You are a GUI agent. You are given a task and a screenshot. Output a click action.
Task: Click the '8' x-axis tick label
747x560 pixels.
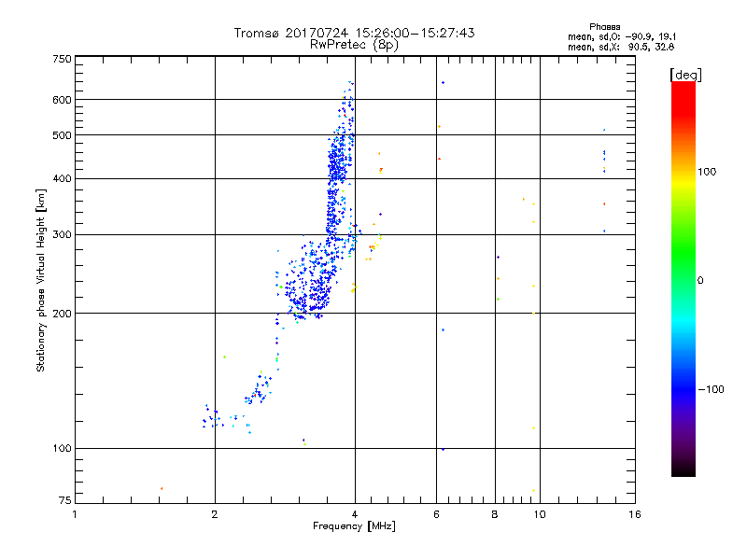[x=495, y=514]
